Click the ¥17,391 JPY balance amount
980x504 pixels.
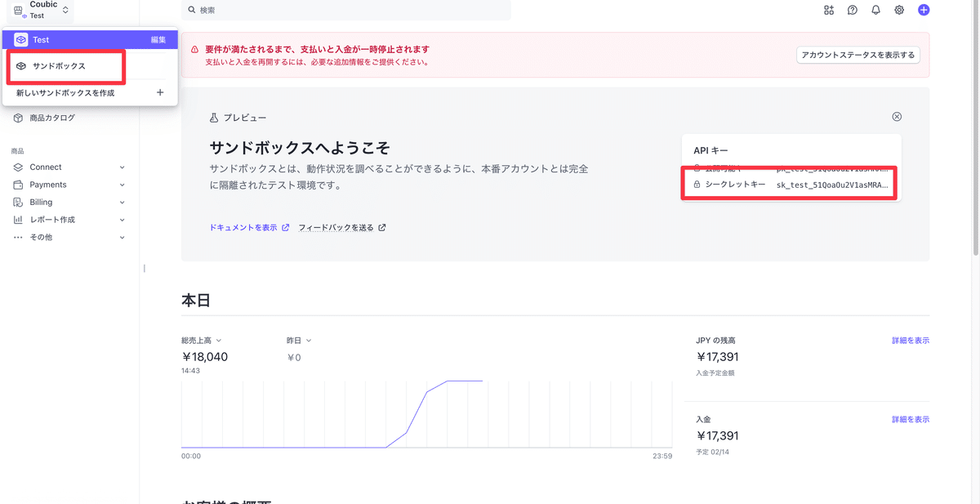[x=718, y=357]
